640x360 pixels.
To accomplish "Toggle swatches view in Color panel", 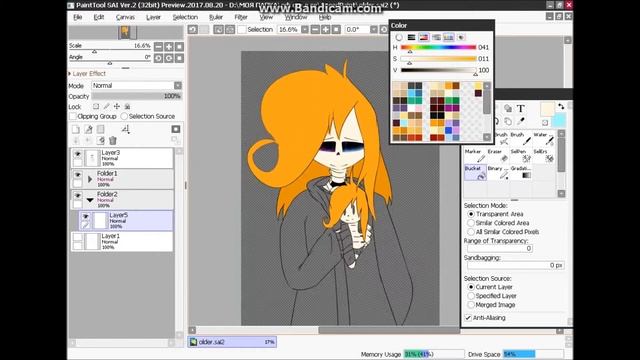I will tap(449, 37).
